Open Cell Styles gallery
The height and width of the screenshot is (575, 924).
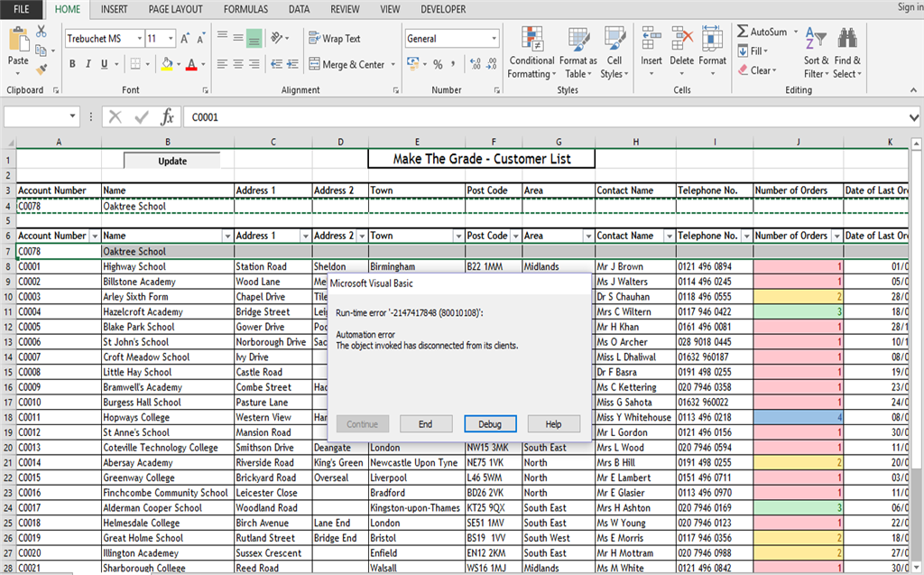tap(614, 52)
